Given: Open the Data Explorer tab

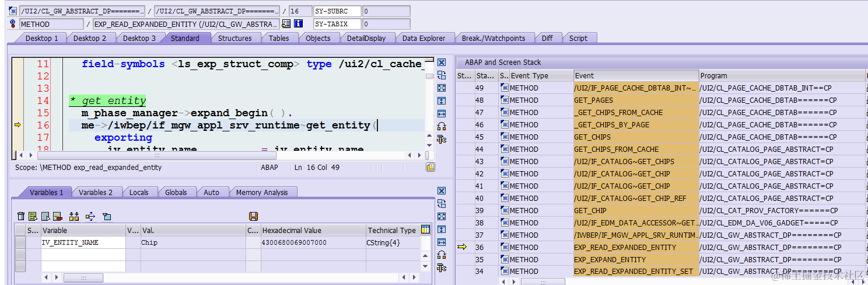Looking at the screenshot, I should tap(423, 38).
